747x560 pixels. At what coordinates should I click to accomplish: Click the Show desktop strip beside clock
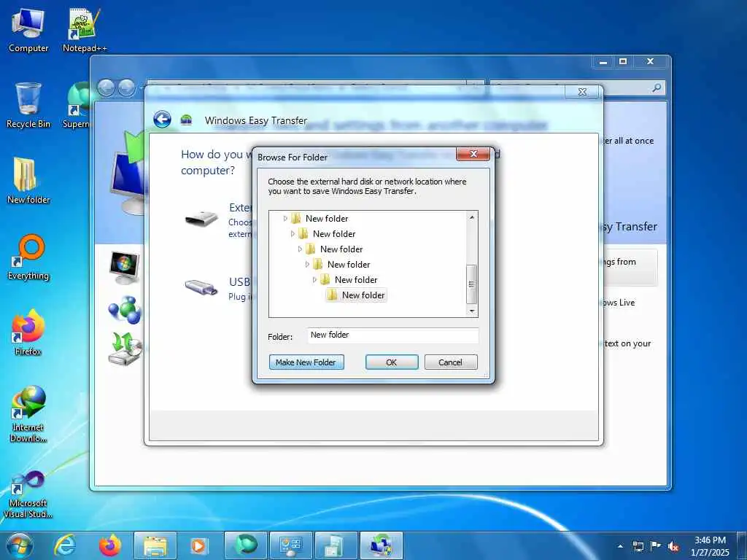coord(742,545)
